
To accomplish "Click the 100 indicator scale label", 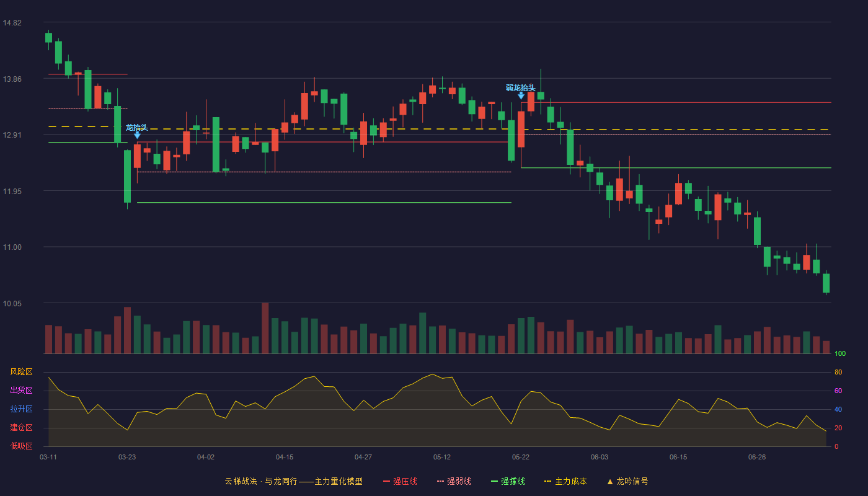I will click(x=840, y=354).
